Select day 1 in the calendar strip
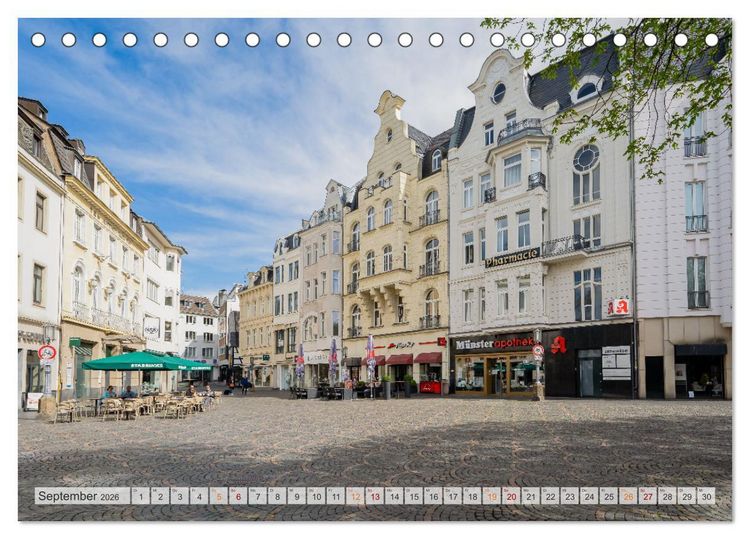Image resolution: width=750 pixels, height=539 pixels. pyautogui.click(x=141, y=496)
